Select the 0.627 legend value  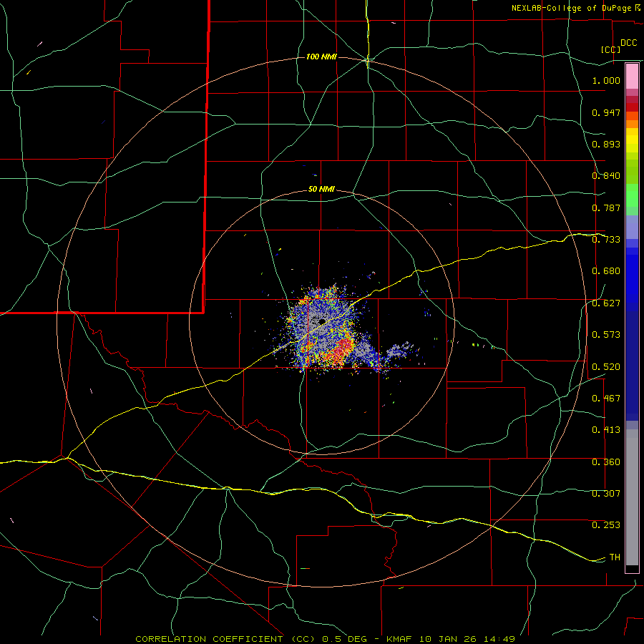click(606, 303)
